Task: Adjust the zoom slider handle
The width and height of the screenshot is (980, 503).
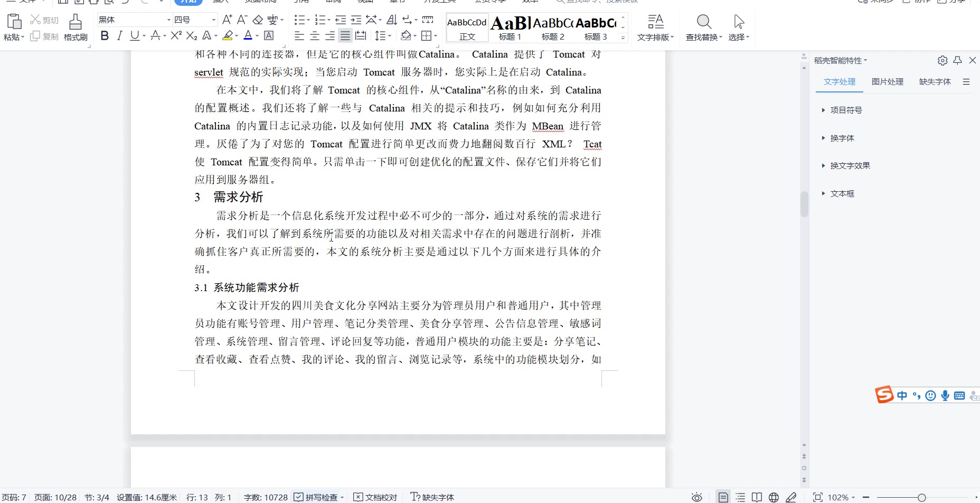Action: pos(921,497)
